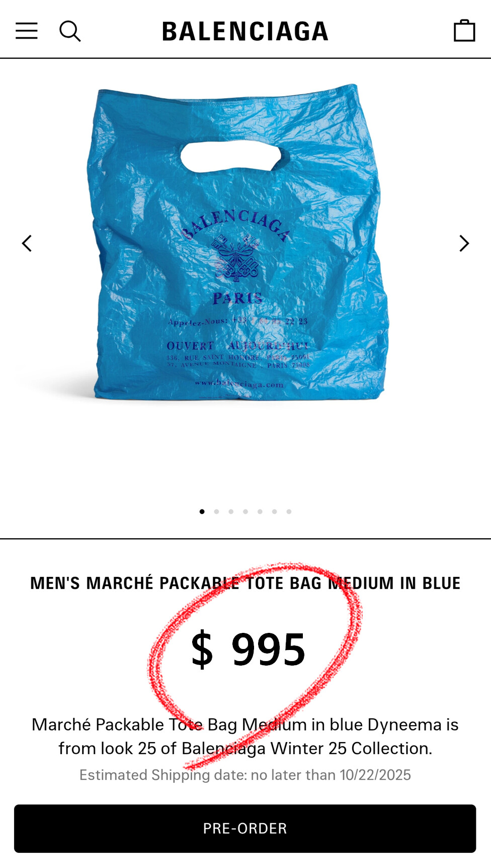The width and height of the screenshot is (491, 868).
Task: Open the search magnifier icon
Action: pyautogui.click(x=70, y=31)
